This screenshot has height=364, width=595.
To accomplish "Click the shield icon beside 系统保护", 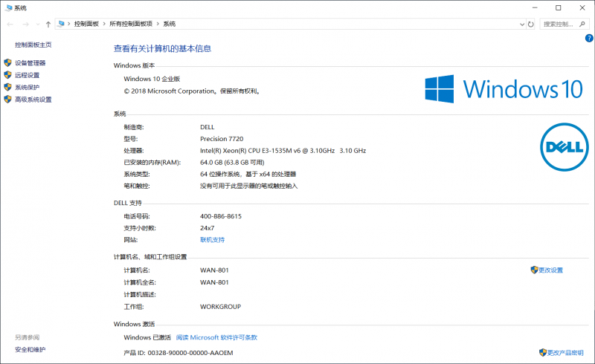I will 7,87.
